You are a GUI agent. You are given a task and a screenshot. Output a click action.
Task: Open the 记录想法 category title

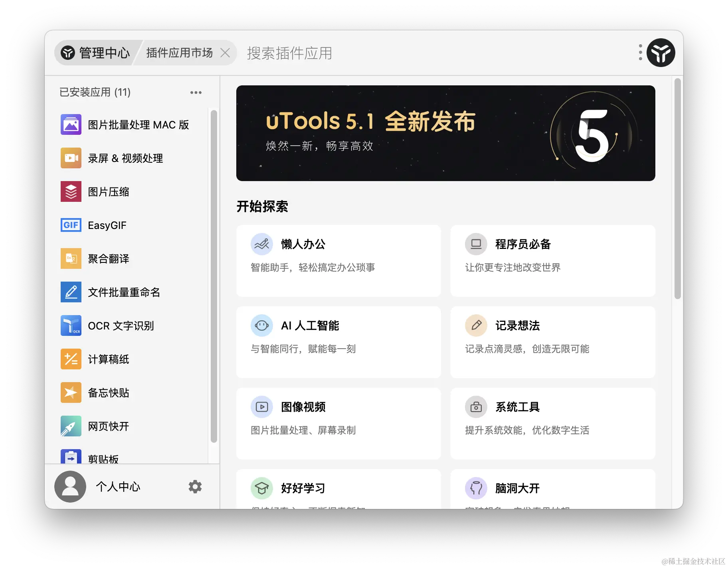(518, 325)
